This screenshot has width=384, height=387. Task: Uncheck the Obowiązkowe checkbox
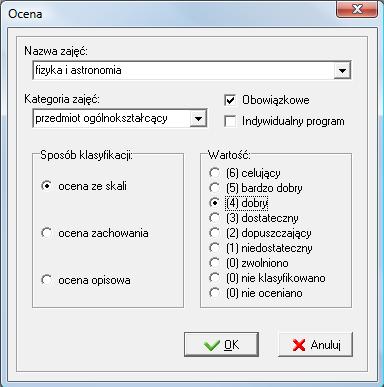[x=230, y=100]
